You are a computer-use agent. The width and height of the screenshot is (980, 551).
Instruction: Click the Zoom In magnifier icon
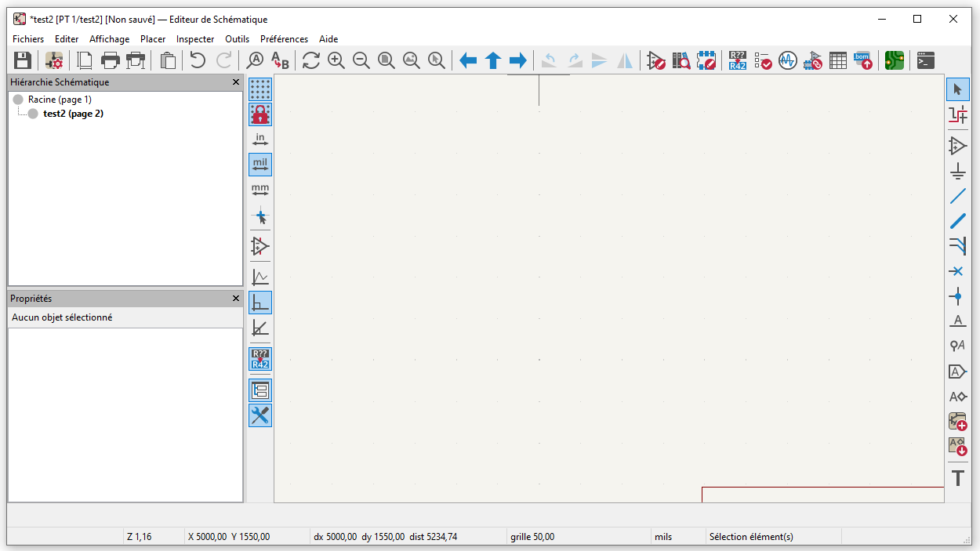(336, 60)
